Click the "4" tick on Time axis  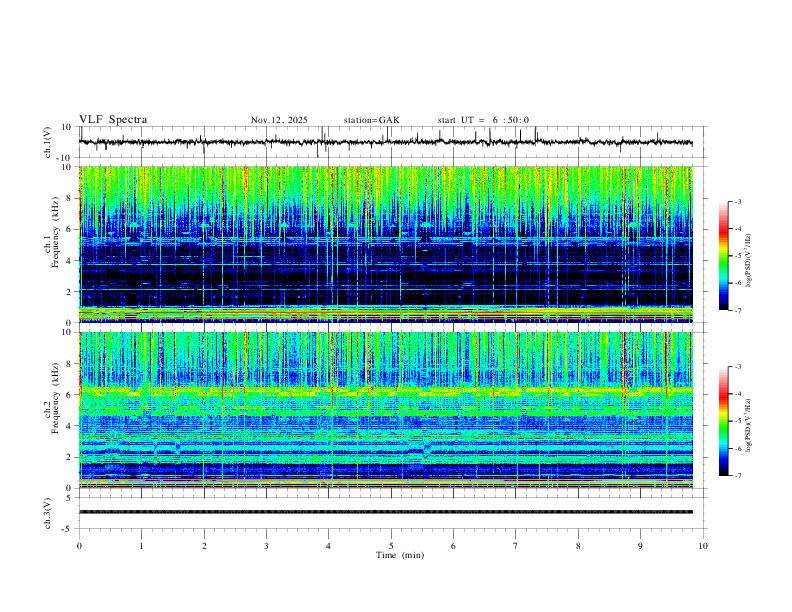329,546
